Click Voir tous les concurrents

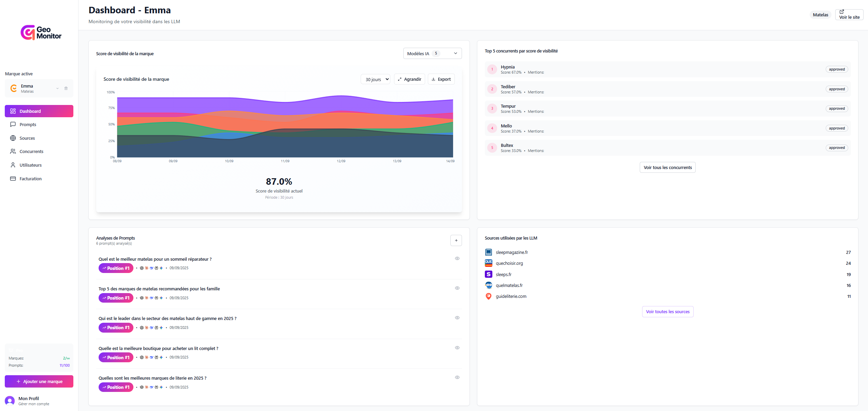667,167
